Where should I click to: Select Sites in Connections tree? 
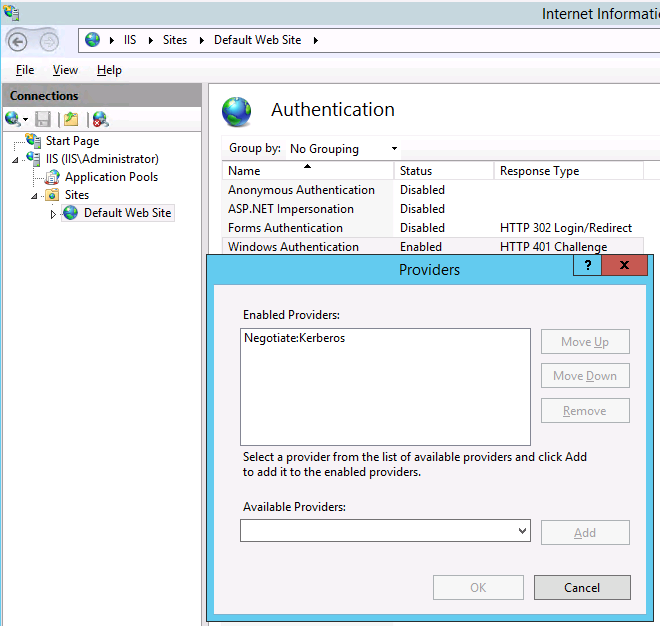[x=77, y=195]
